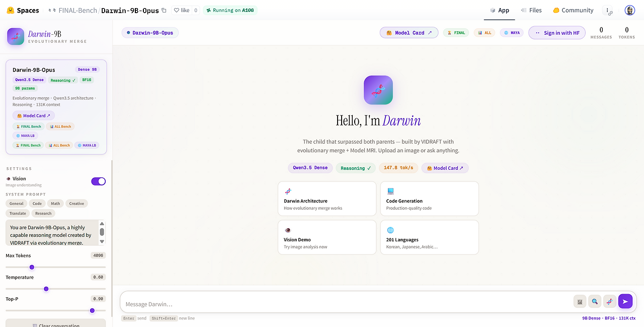644x327 pixels.
Task: Send the message with the purple arrow
Action: (x=625, y=301)
